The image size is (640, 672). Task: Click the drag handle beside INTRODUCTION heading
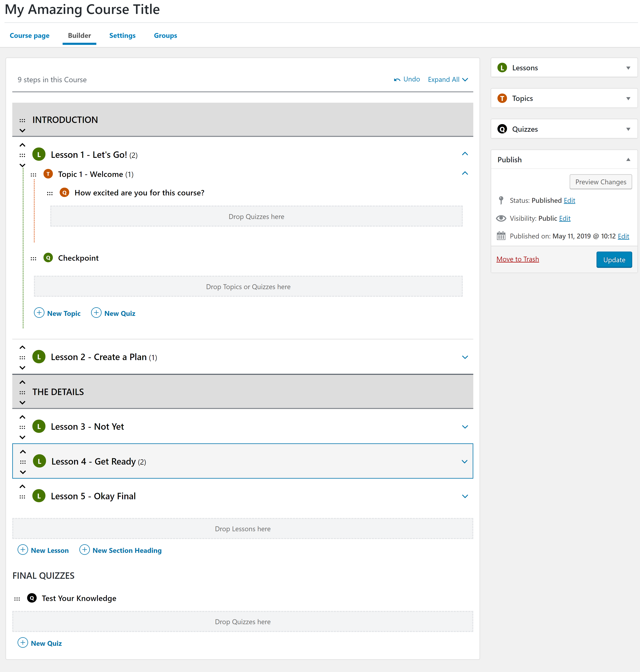click(22, 120)
